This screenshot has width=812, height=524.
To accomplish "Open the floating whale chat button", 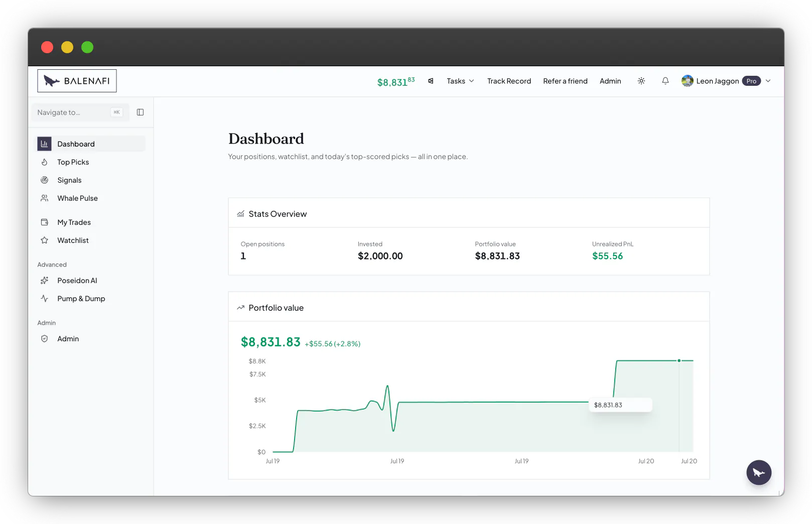I will pos(759,472).
